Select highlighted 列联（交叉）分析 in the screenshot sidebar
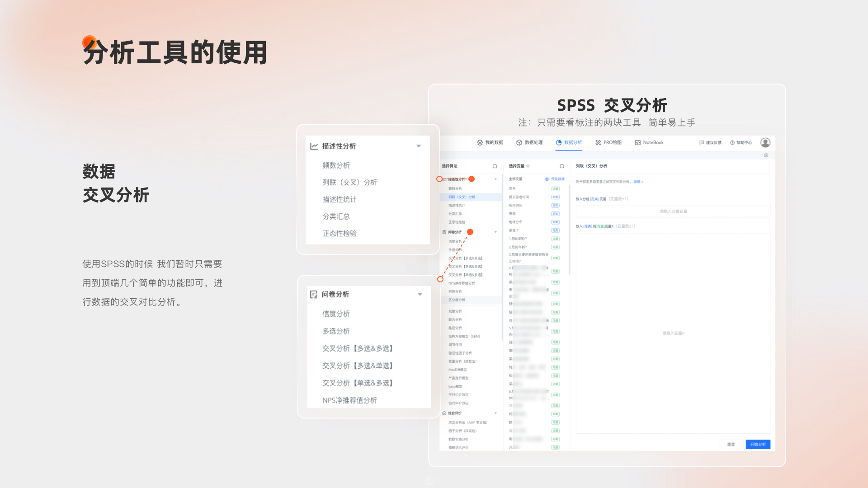This screenshot has width=868, height=488. (x=471, y=197)
